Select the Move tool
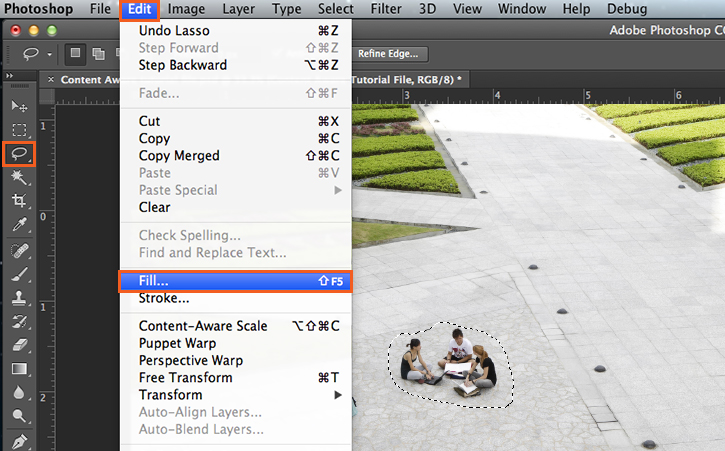The width and height of the screenshot is (725, 451). point(18,105)
